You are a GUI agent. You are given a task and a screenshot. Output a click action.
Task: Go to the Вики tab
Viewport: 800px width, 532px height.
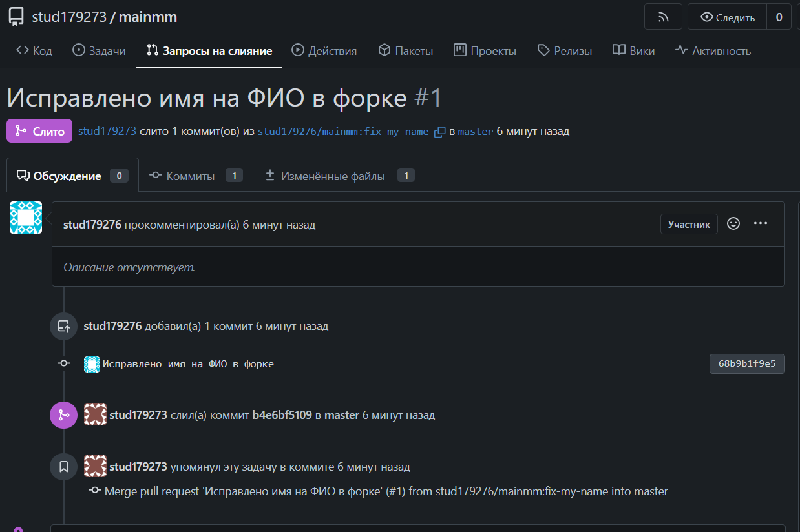[x=633, y=51]
